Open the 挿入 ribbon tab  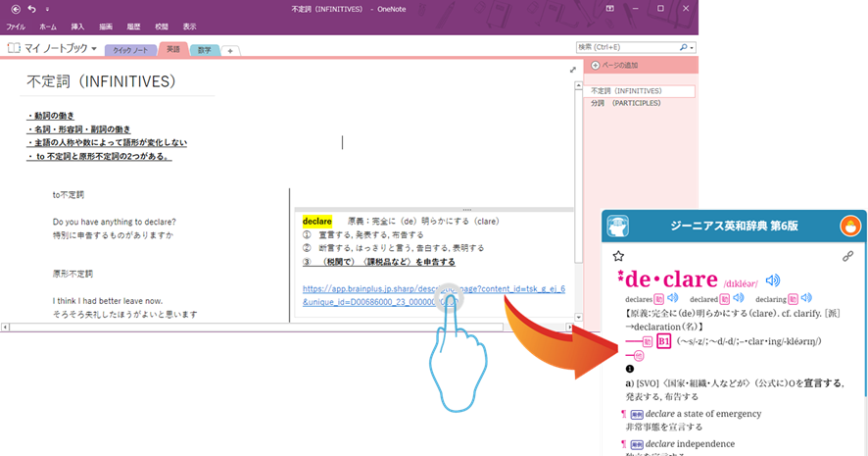point(77,26)
